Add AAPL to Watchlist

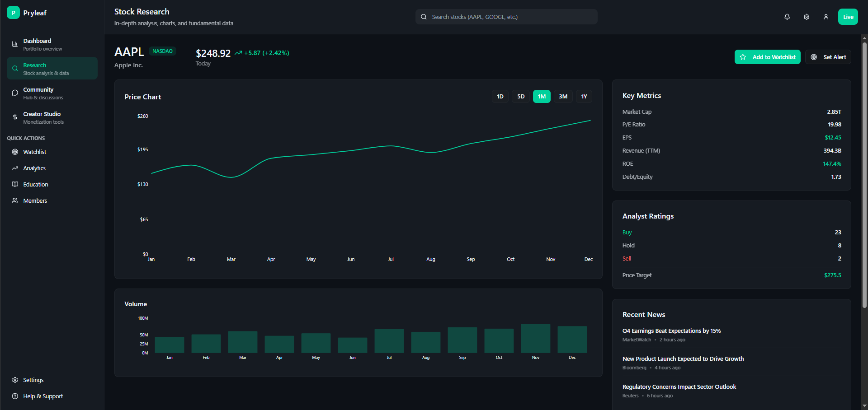click(x=767, y=57)
